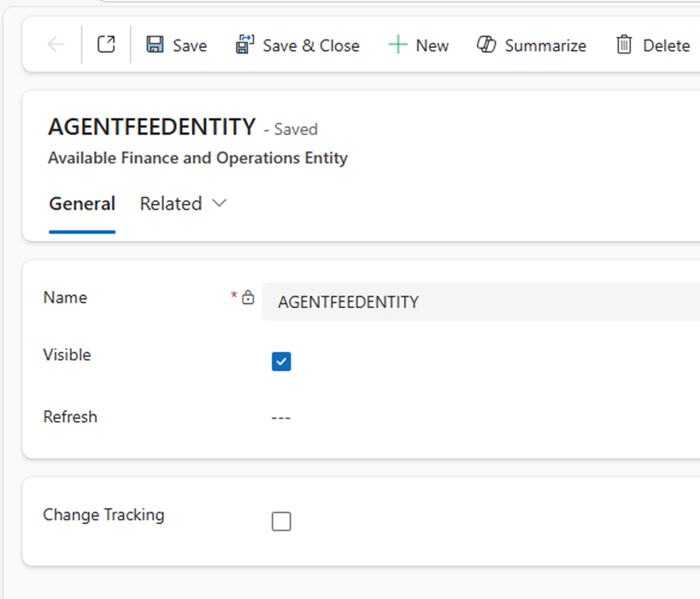Enable the Change Tracking checkbox
Image resolution: width=700 pixels, height=599 pixels.
click(281, 521)
